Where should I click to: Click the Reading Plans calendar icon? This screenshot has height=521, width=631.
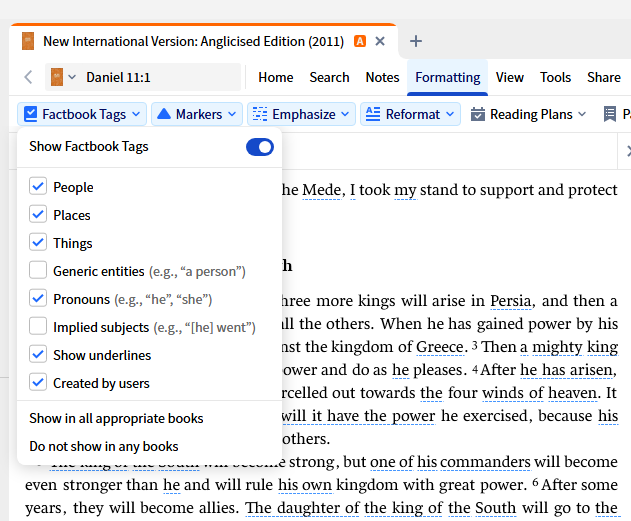pyautogui.click(x=478, y=114)
